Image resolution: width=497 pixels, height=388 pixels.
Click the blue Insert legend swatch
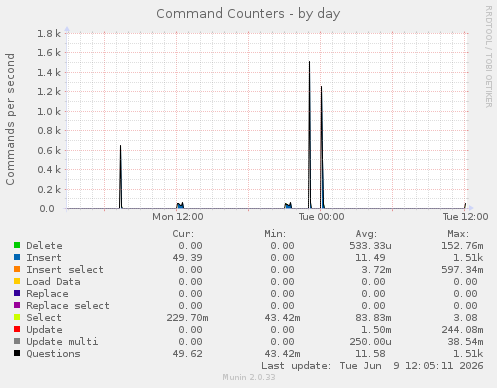coord(17,257)
